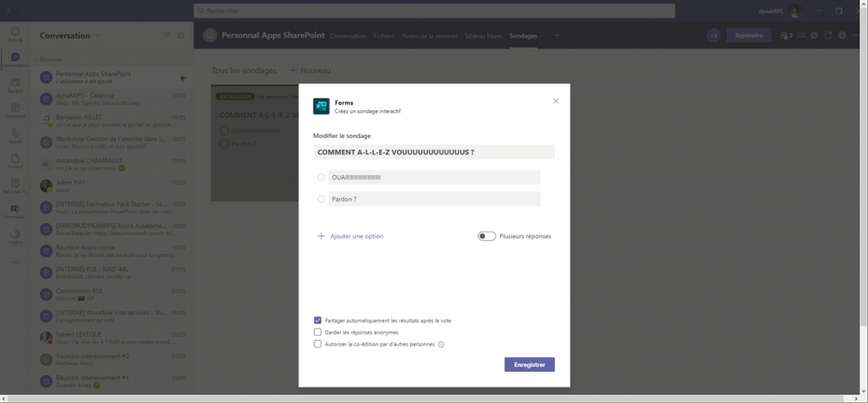Viewport: 868px width, 403px height.
Task: Click the Forms app logo in the dialog
Action: click(321, 106)
